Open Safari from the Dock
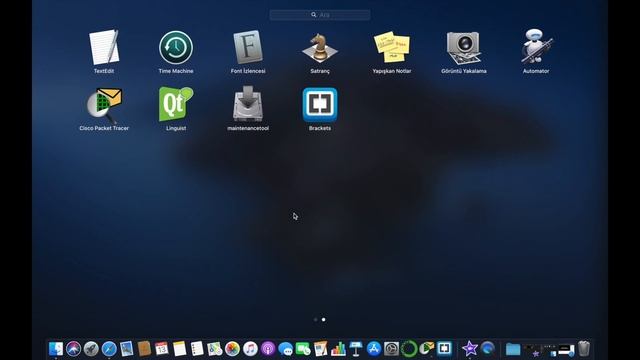 click(109, 349)
